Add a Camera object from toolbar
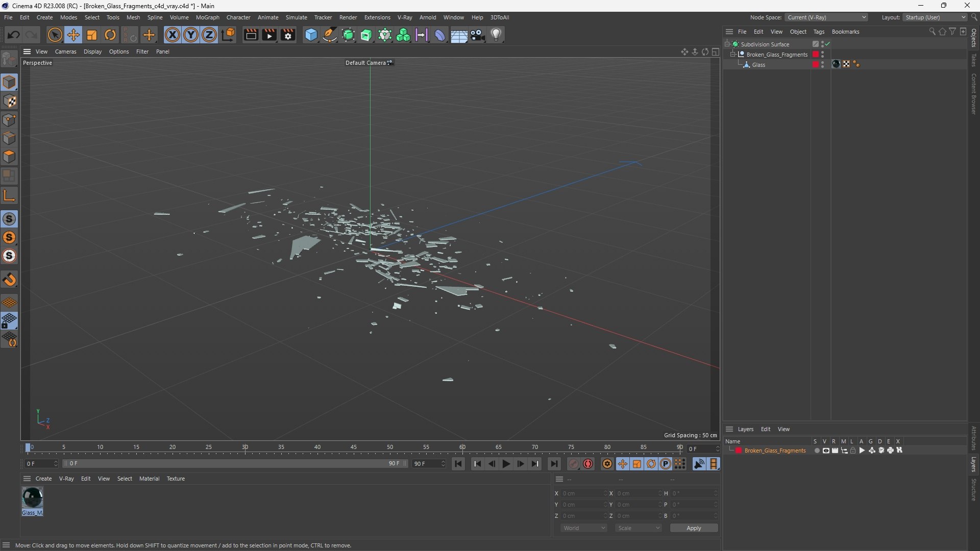 (x=478, y=35)
